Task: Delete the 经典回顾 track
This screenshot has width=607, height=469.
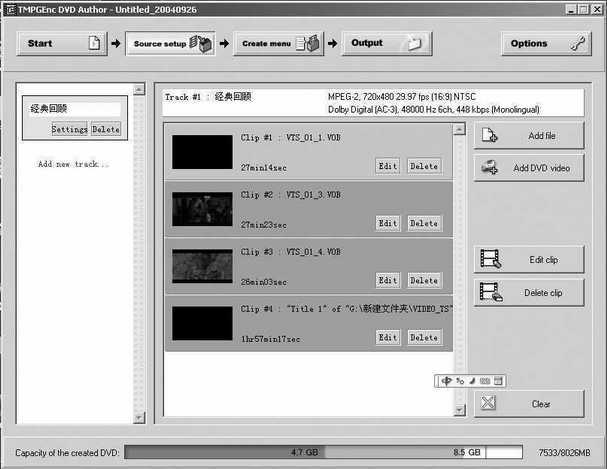Action: [106, 129]
